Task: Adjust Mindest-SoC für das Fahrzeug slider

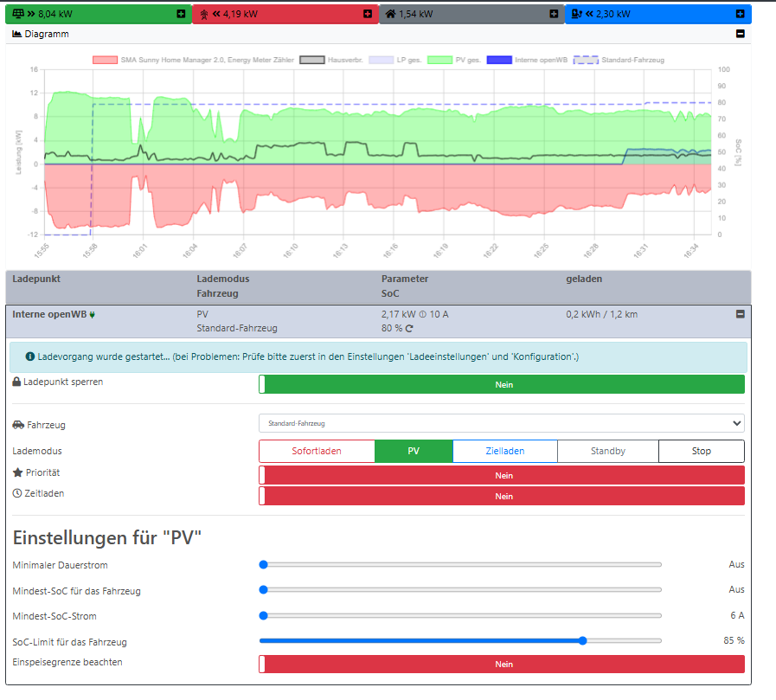Action: click(x=460, y=589)
